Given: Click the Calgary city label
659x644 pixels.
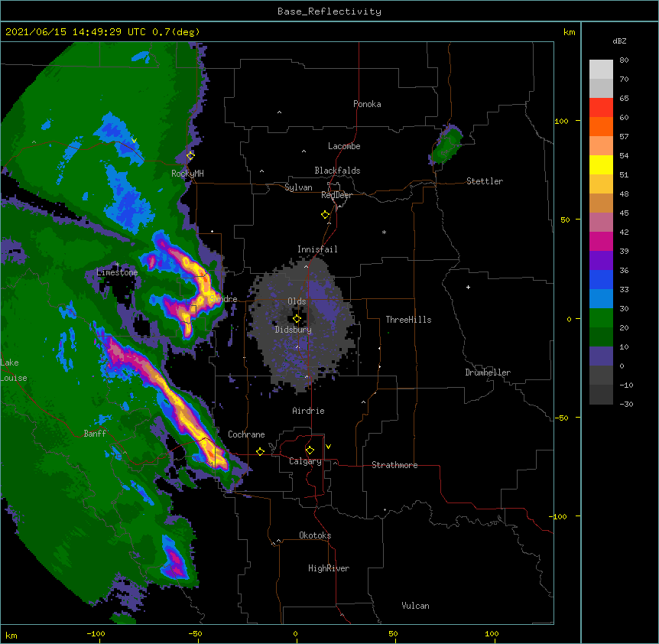Looking at the screenshot, I should (305, 461).
